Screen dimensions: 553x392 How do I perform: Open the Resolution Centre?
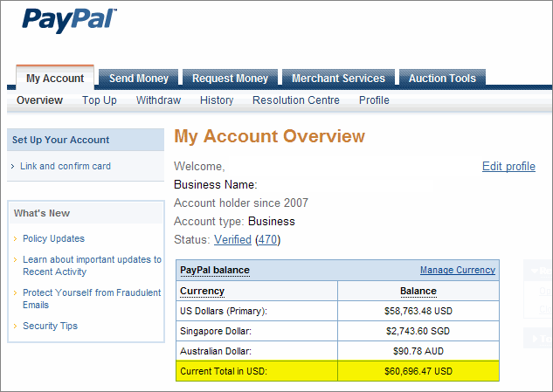(296, 100)
